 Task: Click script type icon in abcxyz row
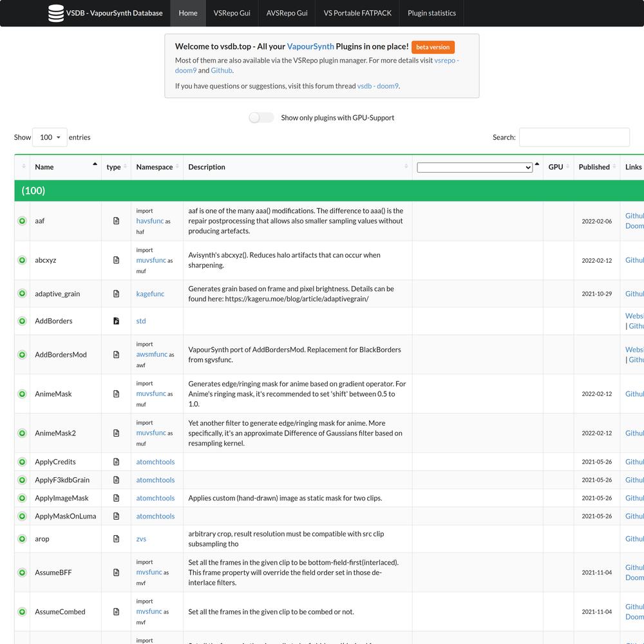[x=116, y=260]
